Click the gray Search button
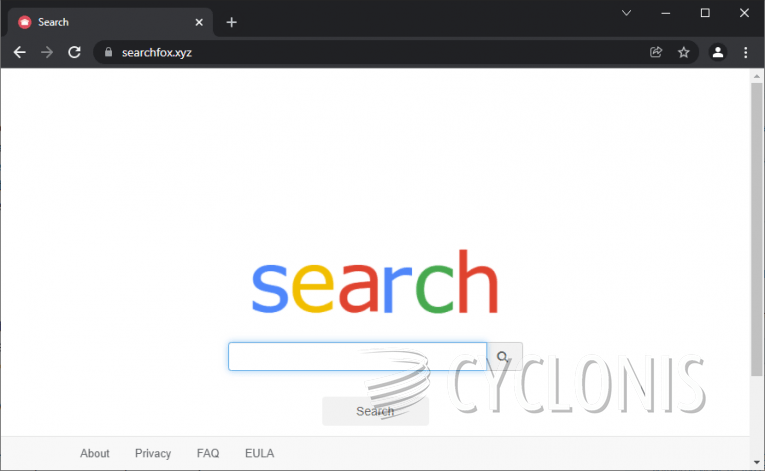This screenshot has height=471, width=765. coord(375,411)
